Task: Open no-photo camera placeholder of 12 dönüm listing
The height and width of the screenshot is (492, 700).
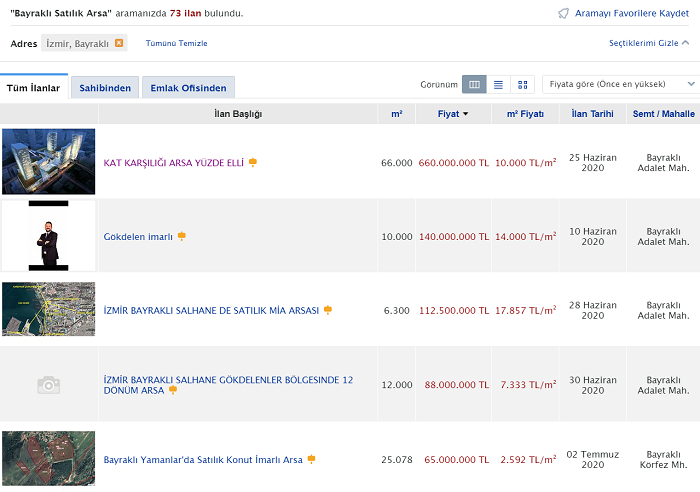Action: [49, 384]
